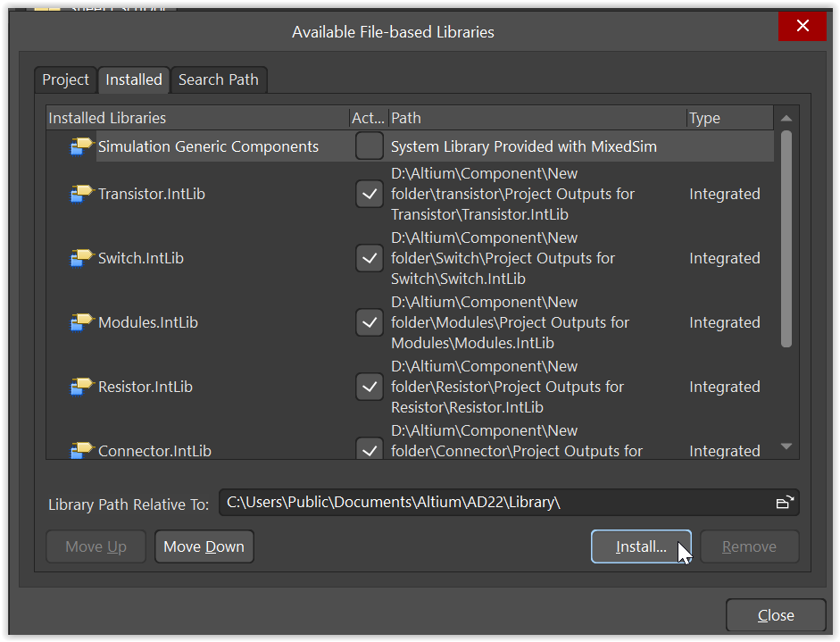Click the Switch.IntLib library icon
Image resolution: width=840 pixels, height=642 pixels.
click(x=81, y=258)
